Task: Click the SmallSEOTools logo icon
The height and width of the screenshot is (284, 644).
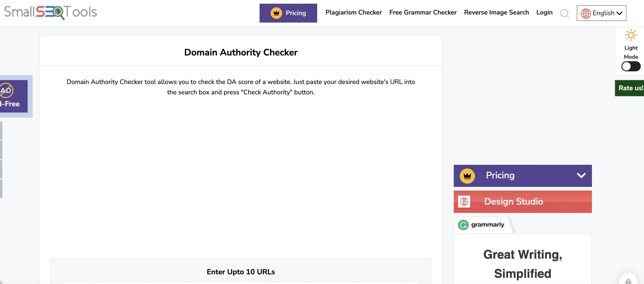Action: click(50, 12)
